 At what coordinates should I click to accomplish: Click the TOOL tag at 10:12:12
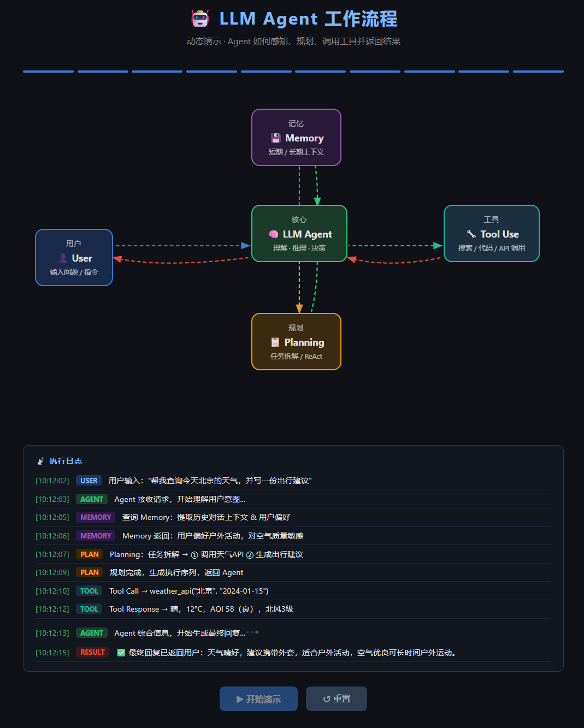tap(89, 609)
